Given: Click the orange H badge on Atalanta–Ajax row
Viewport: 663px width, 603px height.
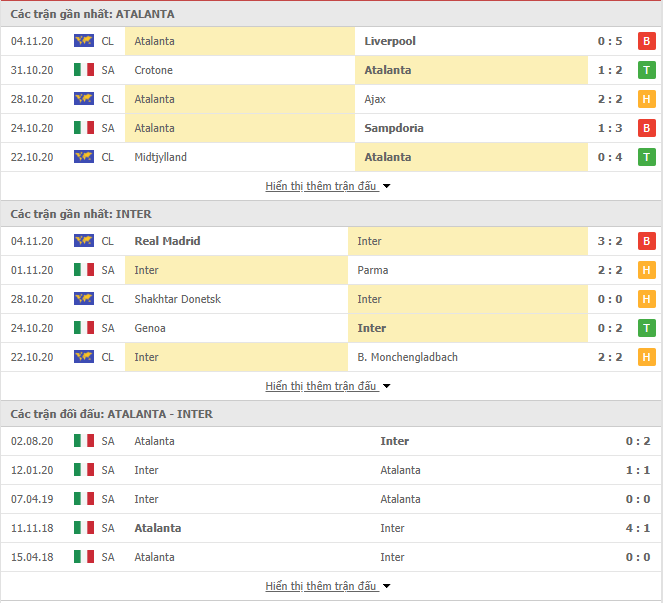Looking at the screenshot, I should (647, 99).
